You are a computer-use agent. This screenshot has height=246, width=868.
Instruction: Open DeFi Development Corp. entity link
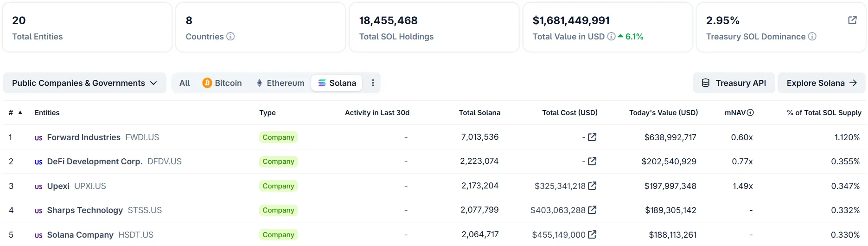coord(95,162)
